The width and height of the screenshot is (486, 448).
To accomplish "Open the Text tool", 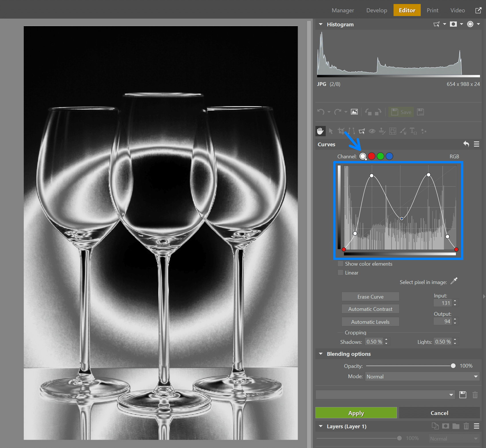I will pos(413,131).
